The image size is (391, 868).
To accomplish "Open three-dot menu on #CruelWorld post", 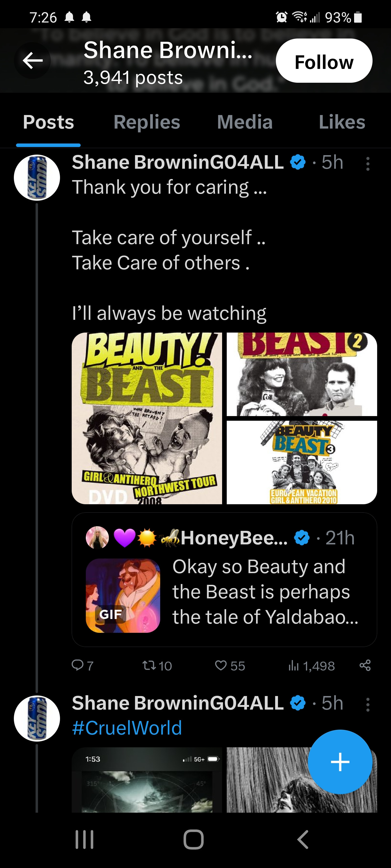I will click(x=368, y=705).
